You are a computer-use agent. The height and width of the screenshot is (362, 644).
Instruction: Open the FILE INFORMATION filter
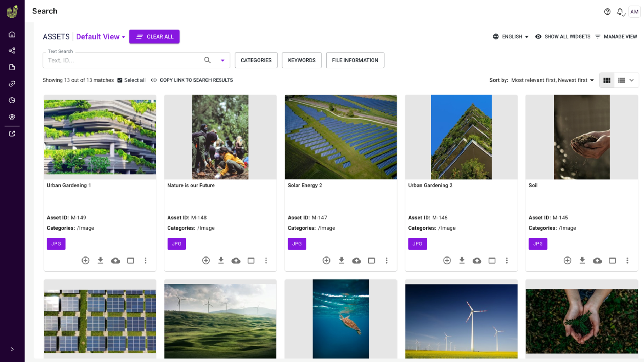point(355,60)
